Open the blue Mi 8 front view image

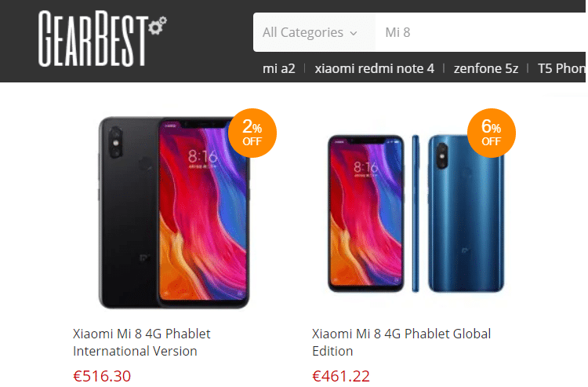(365, 214)
